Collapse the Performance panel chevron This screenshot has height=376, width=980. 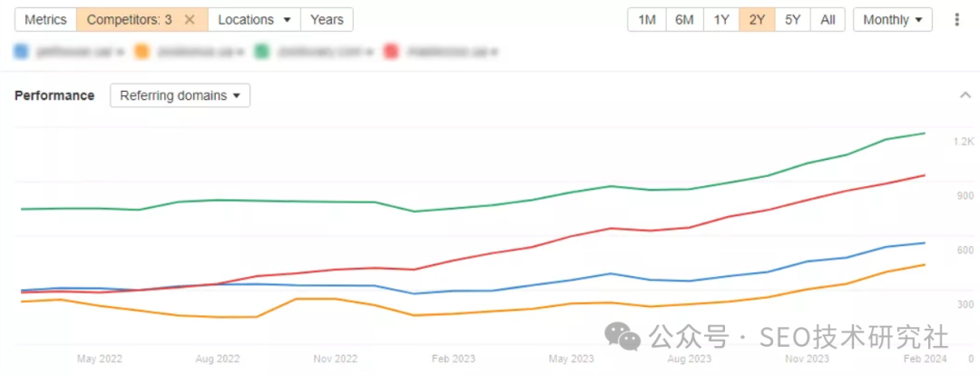(965, 95)
